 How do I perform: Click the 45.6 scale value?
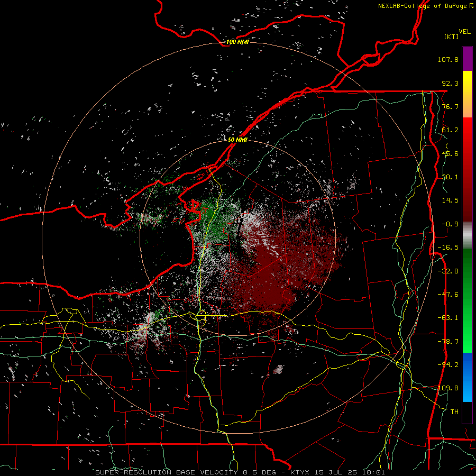click(x=450, y=153)
